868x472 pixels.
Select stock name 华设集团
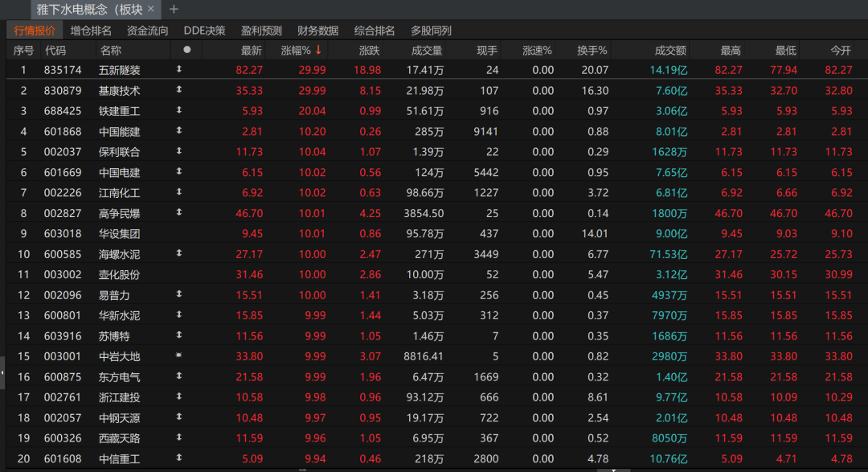click(x=120, y=234)
